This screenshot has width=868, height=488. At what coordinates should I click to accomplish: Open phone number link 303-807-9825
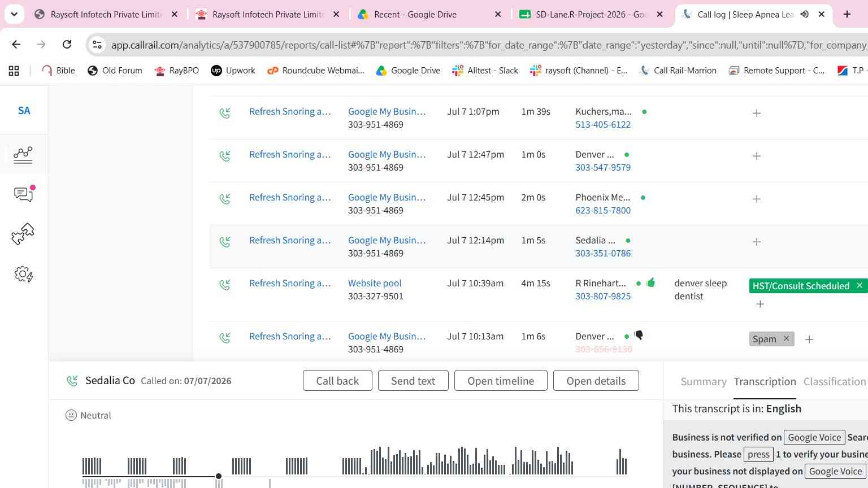click(603, 296)
